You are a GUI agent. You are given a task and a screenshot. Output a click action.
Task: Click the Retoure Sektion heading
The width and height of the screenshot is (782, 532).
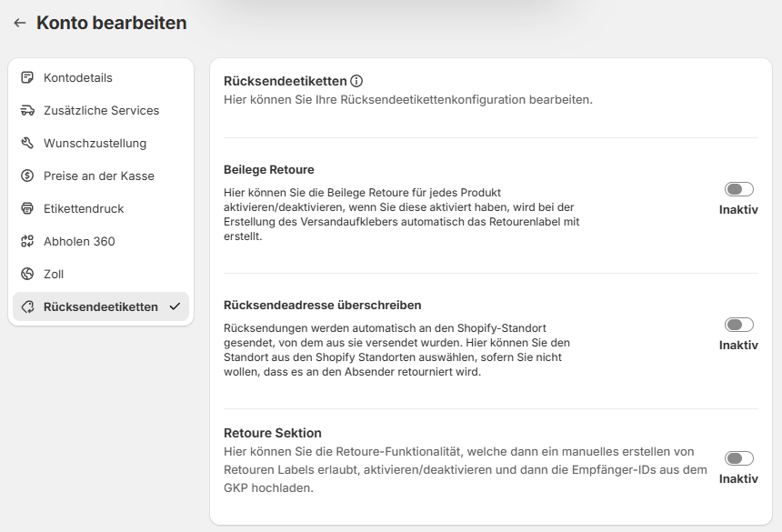click(272, 433)
